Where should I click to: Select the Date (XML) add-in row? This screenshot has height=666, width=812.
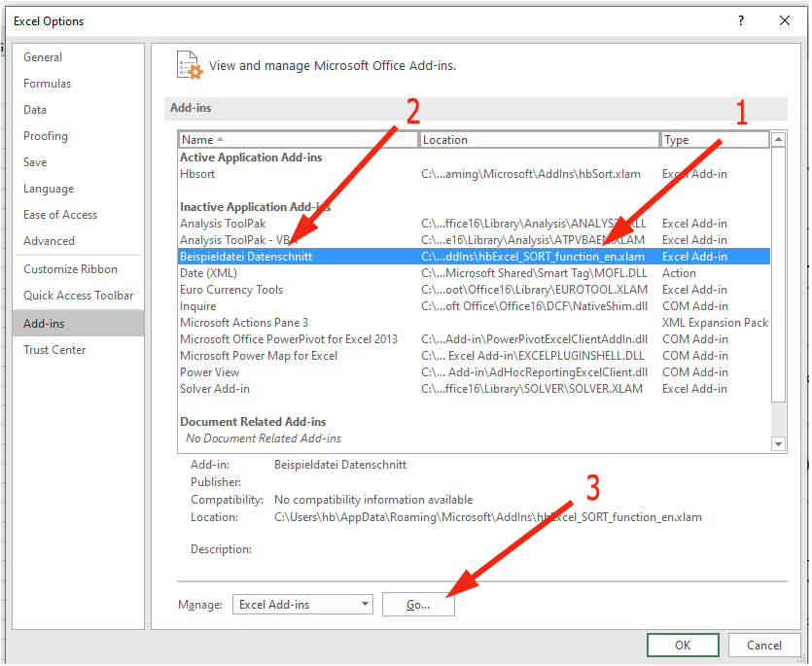coord(474,273)
